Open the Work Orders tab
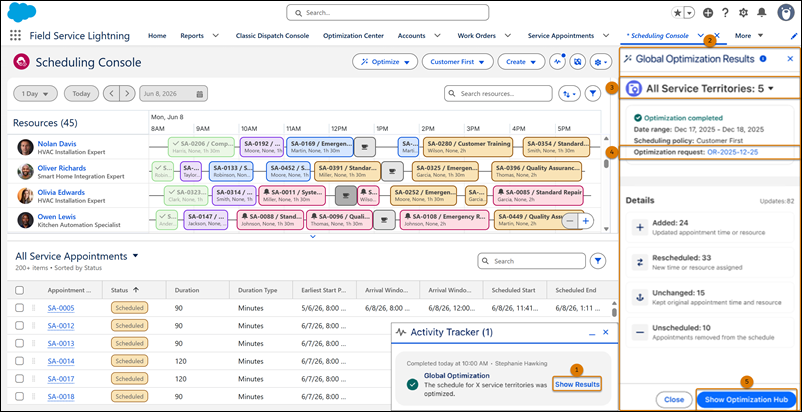The width and height of the screenshot is (802, 412). click(x=476, y=36)
